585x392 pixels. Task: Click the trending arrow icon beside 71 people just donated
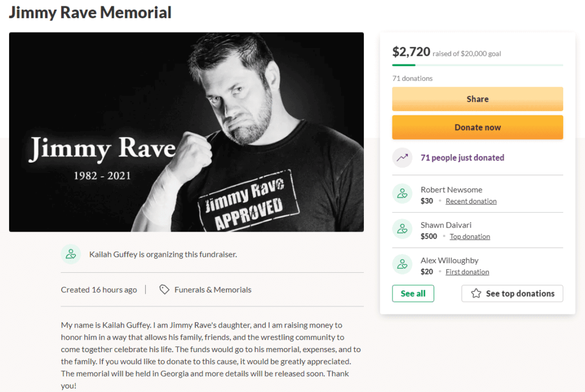[x=402, y=157]
